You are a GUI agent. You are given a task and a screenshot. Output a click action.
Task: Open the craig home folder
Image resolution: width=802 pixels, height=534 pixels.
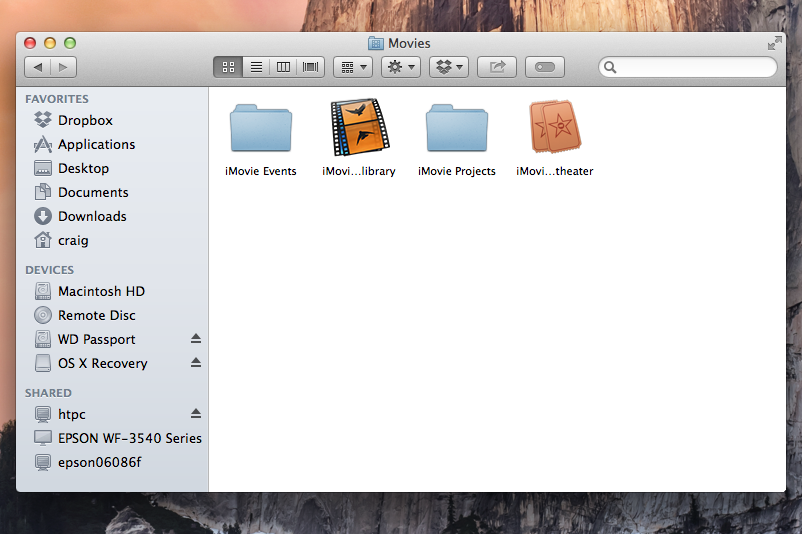112,240
